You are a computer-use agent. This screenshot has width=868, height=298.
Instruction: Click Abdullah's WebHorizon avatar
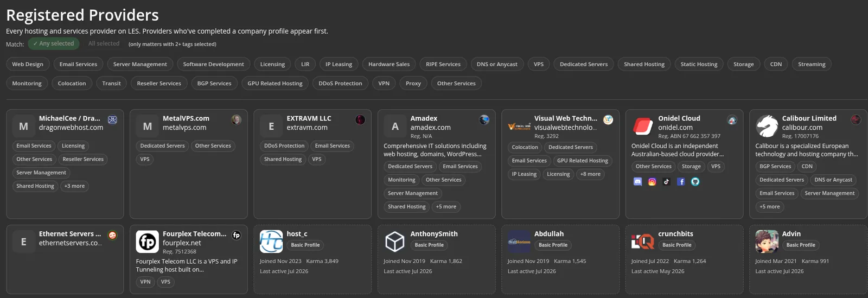[x=519, y=242]
